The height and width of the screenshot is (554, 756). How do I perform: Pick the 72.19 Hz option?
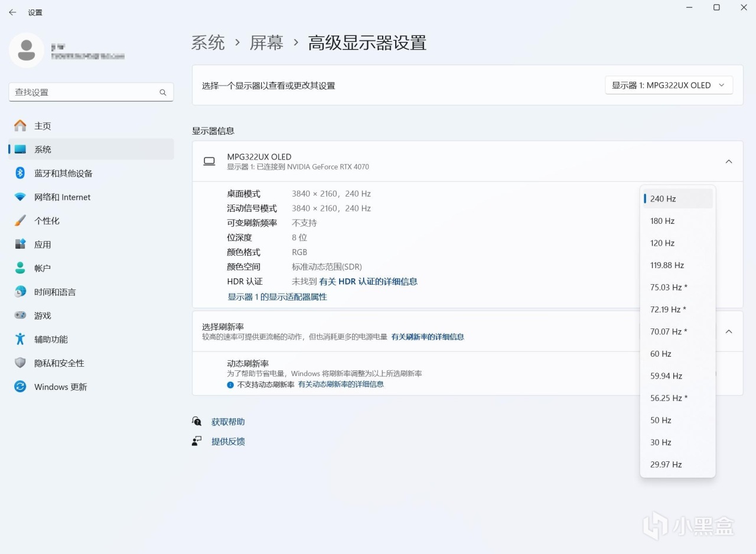point(677,309)
